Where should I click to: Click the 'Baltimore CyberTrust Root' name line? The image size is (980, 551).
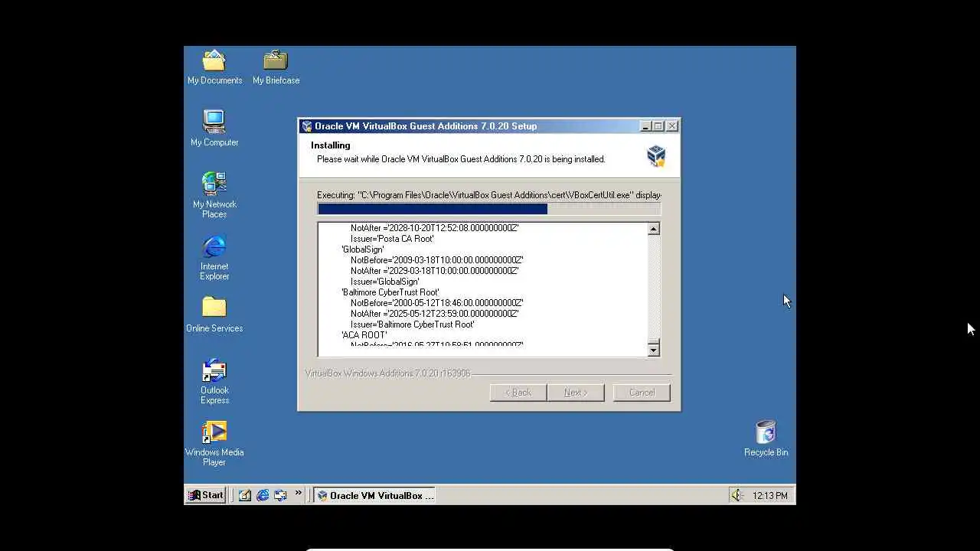coord(390,292)
